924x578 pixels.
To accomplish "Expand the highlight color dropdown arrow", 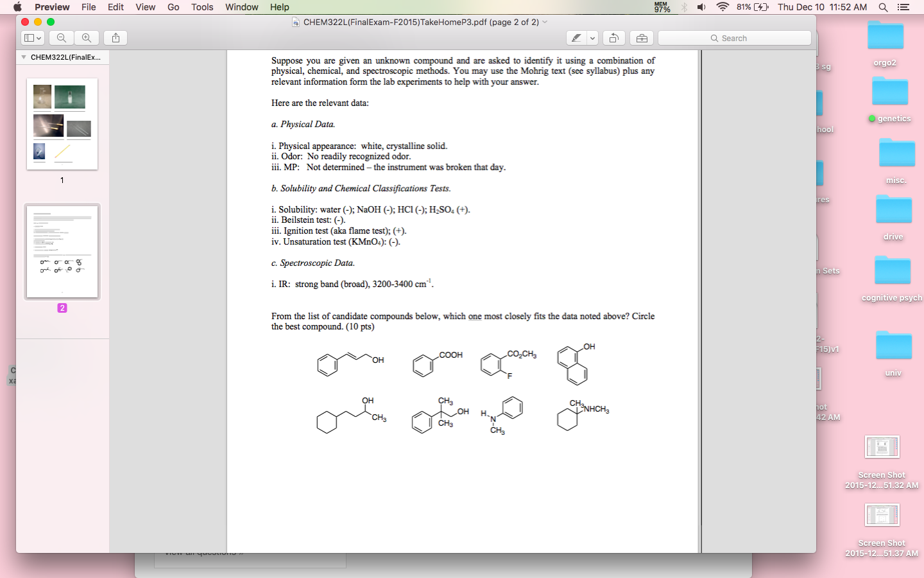I will 592,38.
